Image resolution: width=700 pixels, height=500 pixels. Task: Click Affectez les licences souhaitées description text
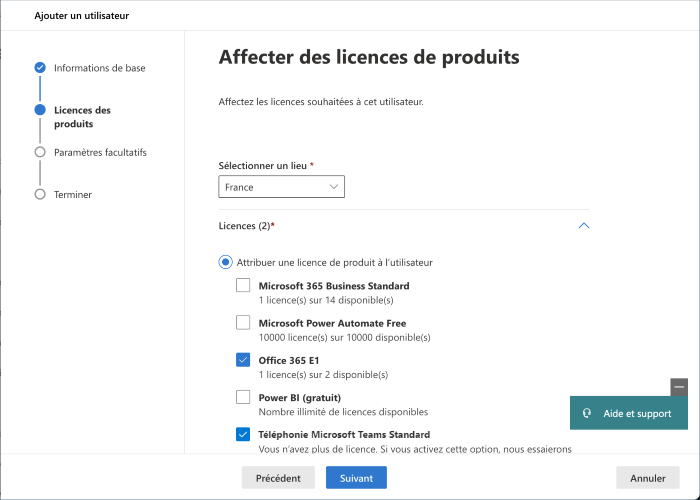click(x=321, y=102)
